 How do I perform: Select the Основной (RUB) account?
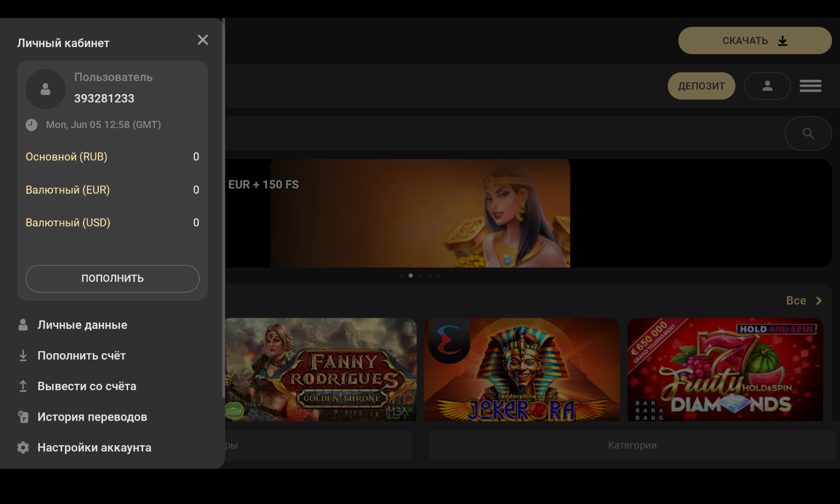112,156
